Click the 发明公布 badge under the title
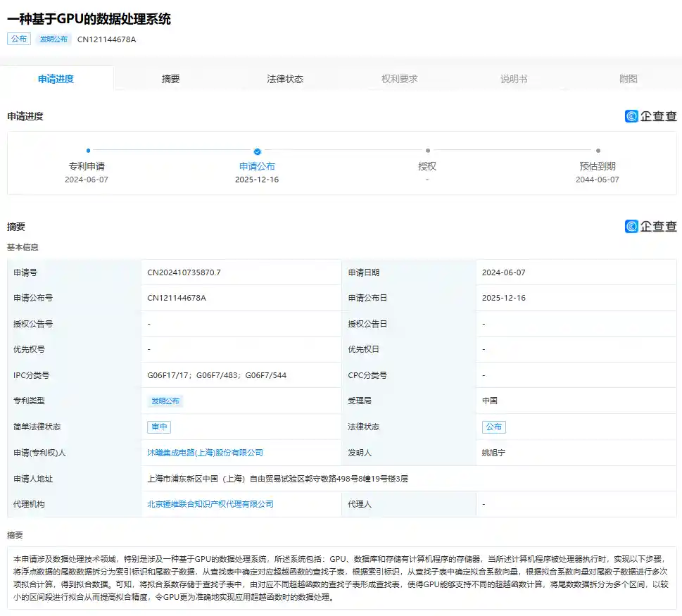 pyautogui.click(x=53, y=39)
